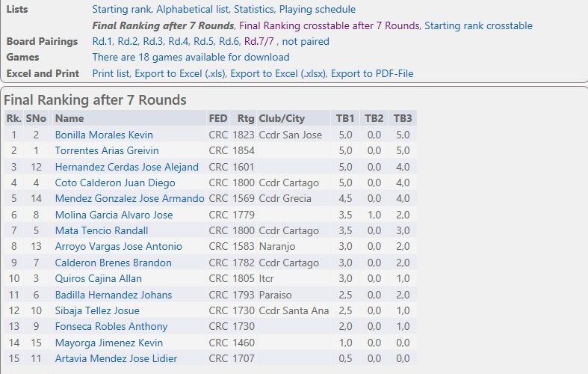The image size is (588, 374).
Task: Show board pairings for Rd.7/7
Action: [259, 42]
